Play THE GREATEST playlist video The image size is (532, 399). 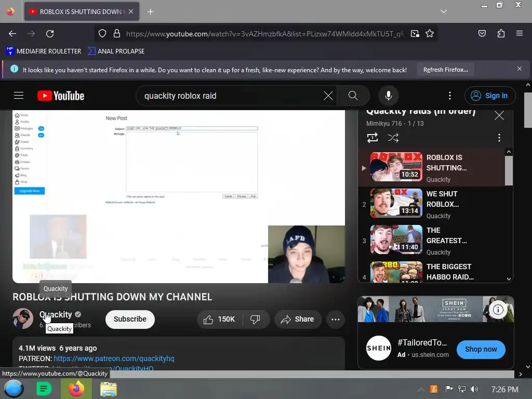coord(432,240)
